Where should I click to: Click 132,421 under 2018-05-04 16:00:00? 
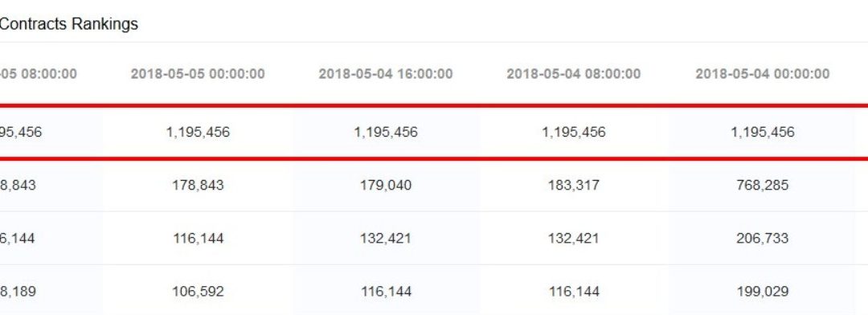click(386, 239)
